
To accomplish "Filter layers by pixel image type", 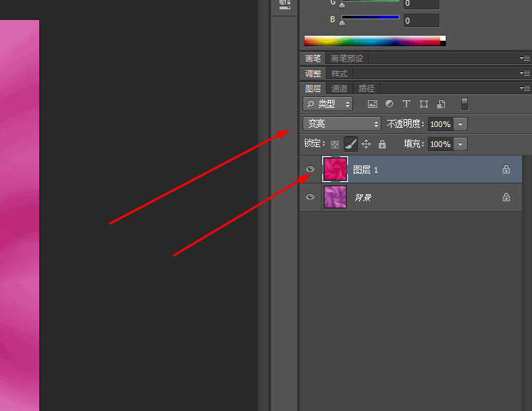I will pos(372,104).
